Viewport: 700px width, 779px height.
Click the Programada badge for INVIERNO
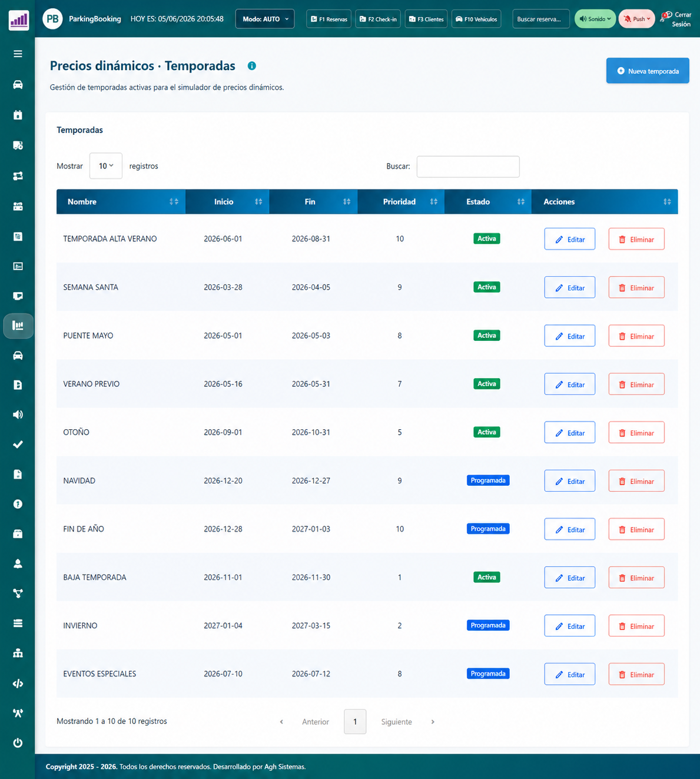(x=488, y=625)
